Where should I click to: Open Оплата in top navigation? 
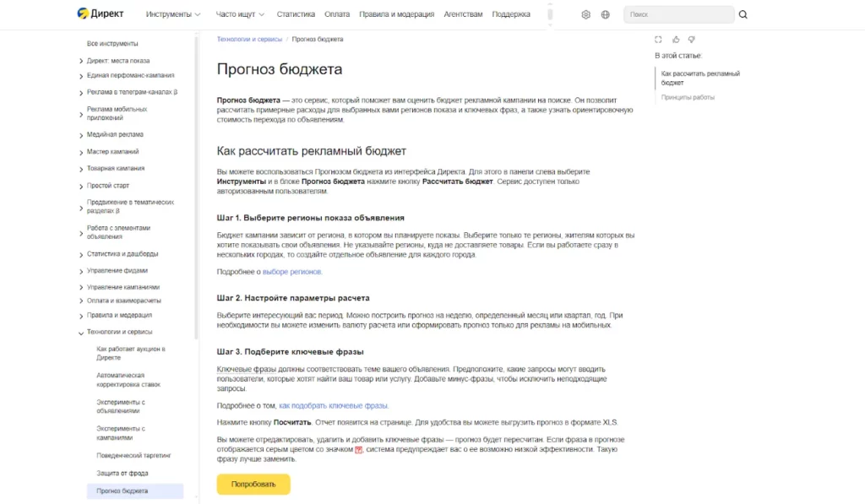[x=337, y=14]
